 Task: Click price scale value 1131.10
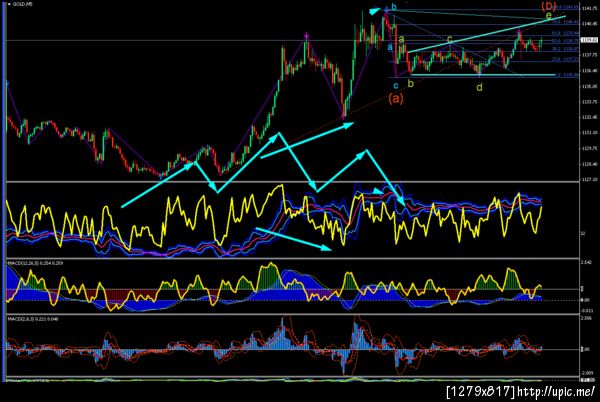point(588,133)
